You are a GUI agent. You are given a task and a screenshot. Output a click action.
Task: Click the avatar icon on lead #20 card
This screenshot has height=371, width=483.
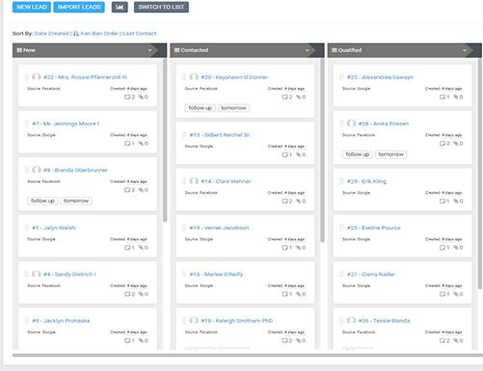[x=194, y=77]
